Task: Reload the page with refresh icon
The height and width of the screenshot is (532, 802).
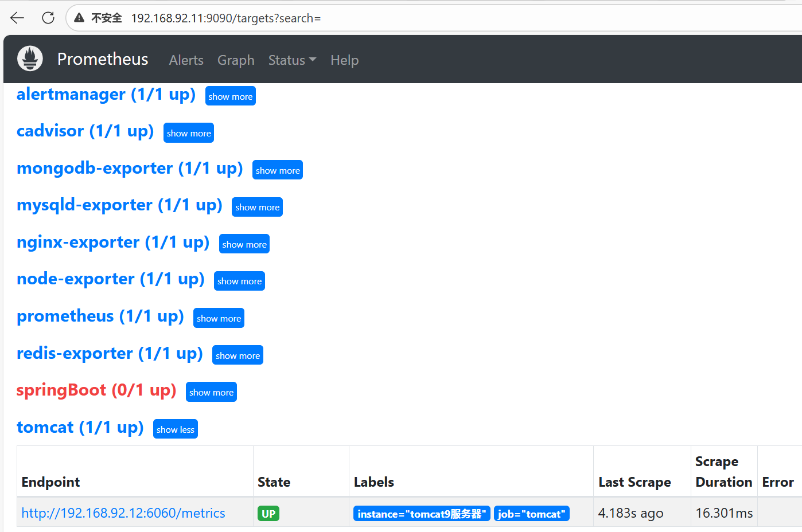Action: [48, 18]
